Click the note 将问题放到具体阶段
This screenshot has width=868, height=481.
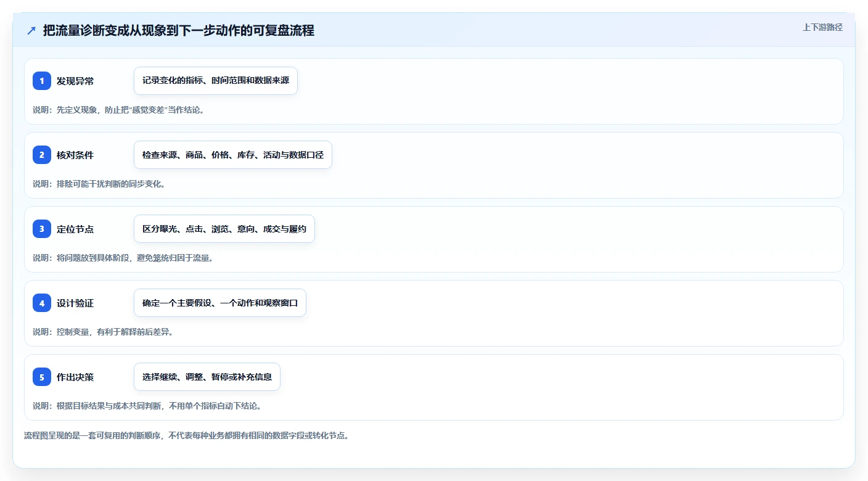pos(123,258)
